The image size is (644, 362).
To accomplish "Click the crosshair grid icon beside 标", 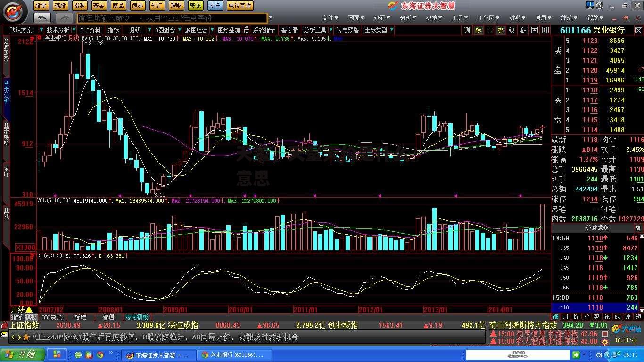I will [x=490, y=30].
